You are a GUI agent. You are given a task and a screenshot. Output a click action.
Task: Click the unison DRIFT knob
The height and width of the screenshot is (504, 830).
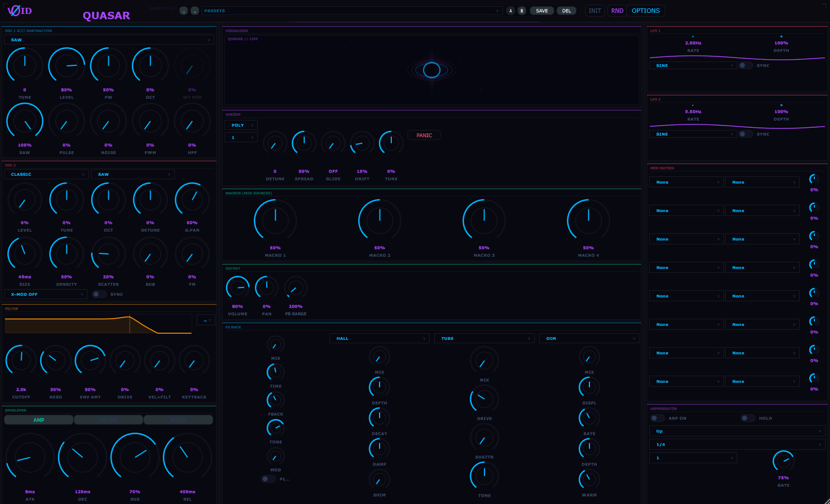click(x=362, y=143)
